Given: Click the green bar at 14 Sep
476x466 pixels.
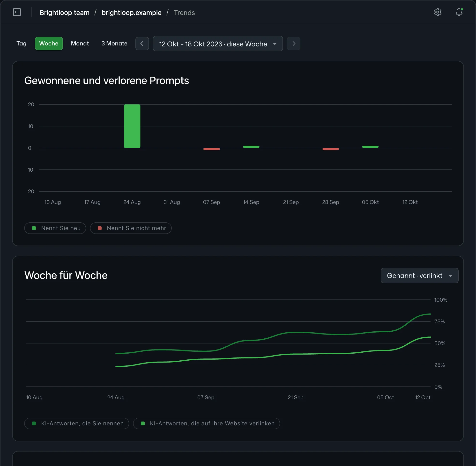Looking at the screenshot, I should [x=251, y=147].
